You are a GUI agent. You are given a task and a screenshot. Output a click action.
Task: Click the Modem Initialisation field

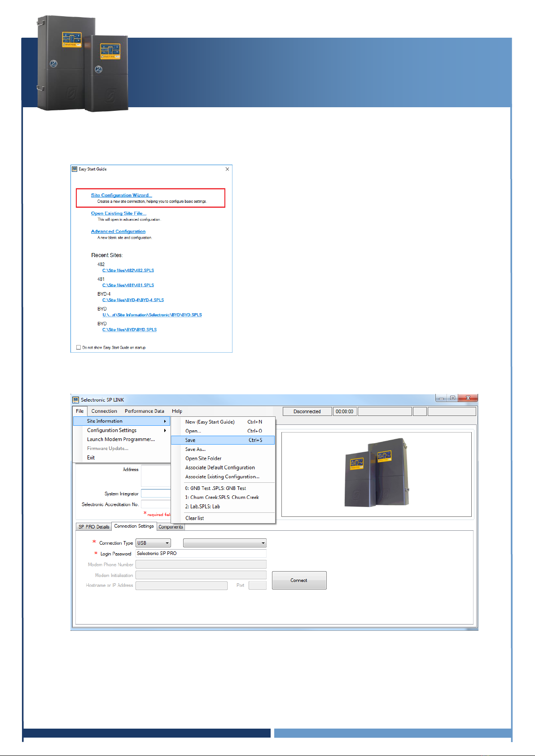(x=201, y=575)
